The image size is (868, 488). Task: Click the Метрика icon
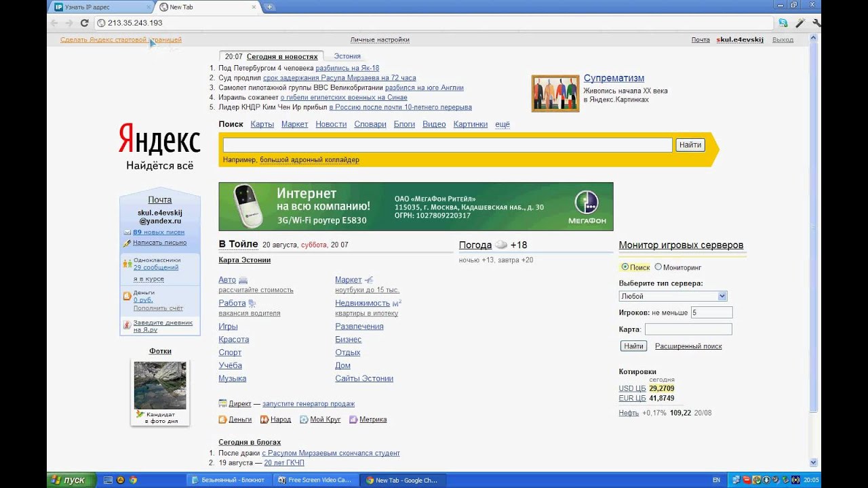[x=353, y=420]
